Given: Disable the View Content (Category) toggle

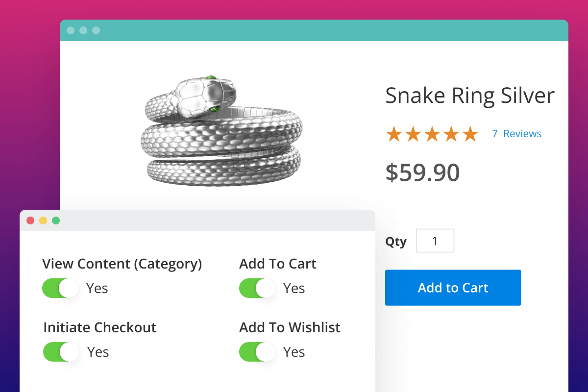Looking at the screenshot, I should [60, 288].
